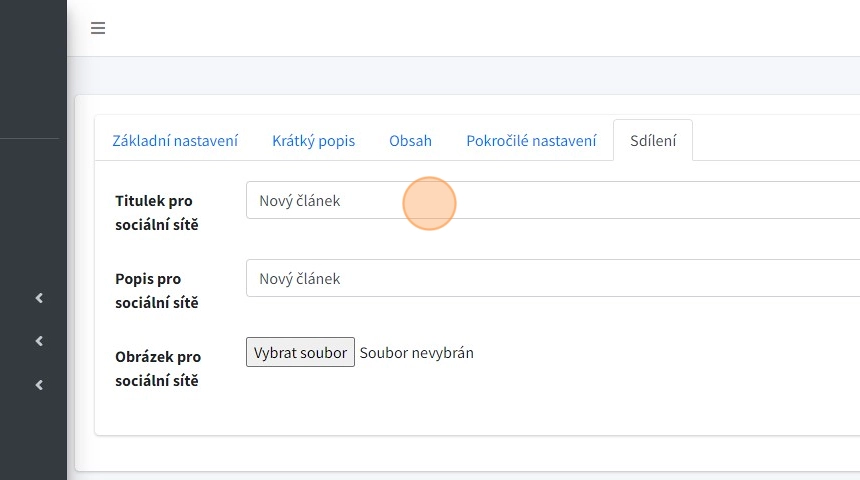The height and width of the screenshot is (480, 860).
Task: Expand the top sidebar chevron arrow
Action: (39, 298)
